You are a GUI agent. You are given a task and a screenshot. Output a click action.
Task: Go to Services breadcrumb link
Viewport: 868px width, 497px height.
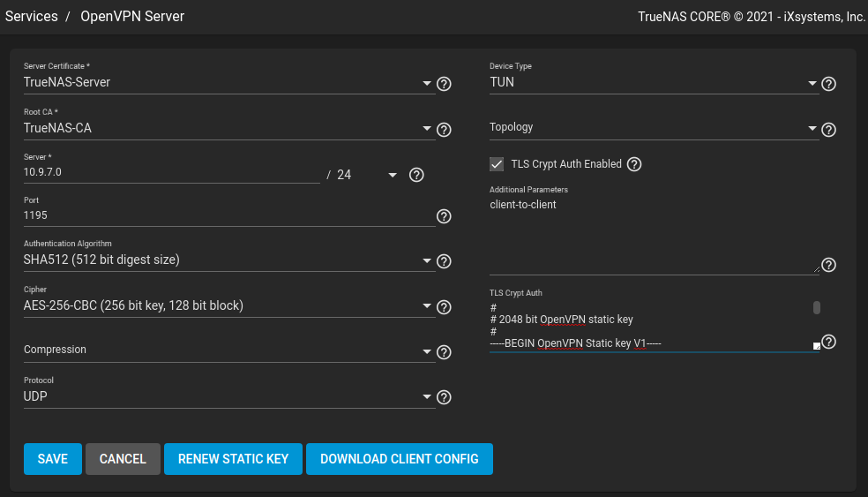point(32,17)
